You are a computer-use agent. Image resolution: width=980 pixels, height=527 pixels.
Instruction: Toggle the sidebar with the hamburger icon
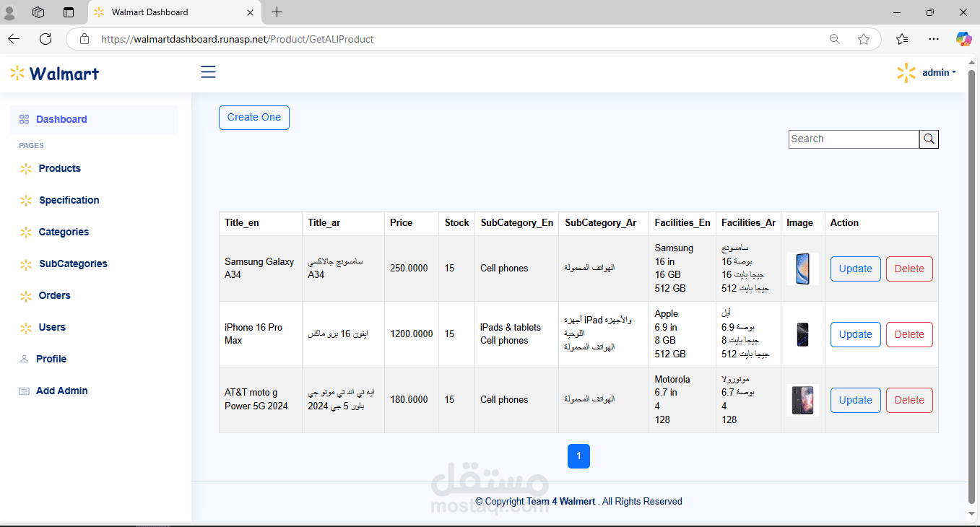click(208, 72)
